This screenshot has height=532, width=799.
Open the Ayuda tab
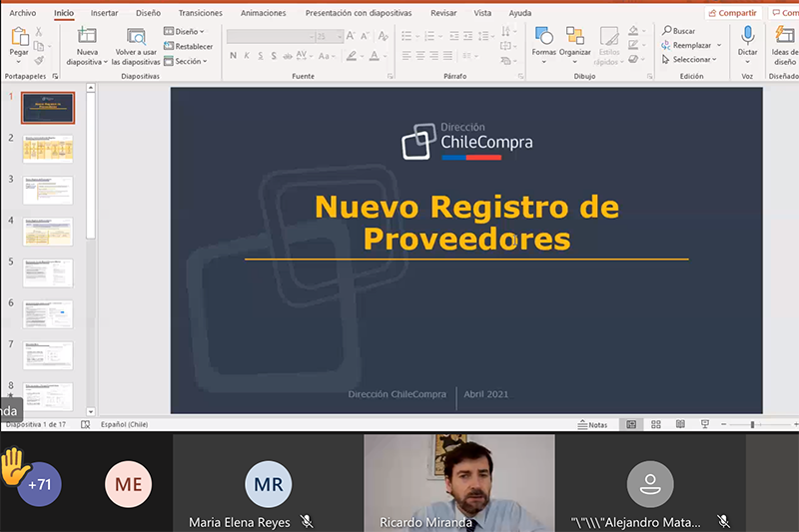pyautogui.click(x=519, y=13)
